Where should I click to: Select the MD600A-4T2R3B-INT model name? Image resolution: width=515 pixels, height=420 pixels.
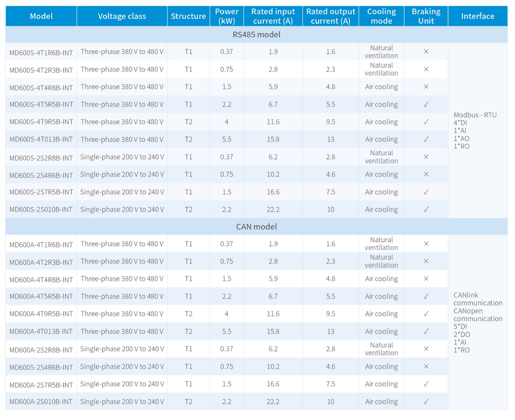coord(41,262)
